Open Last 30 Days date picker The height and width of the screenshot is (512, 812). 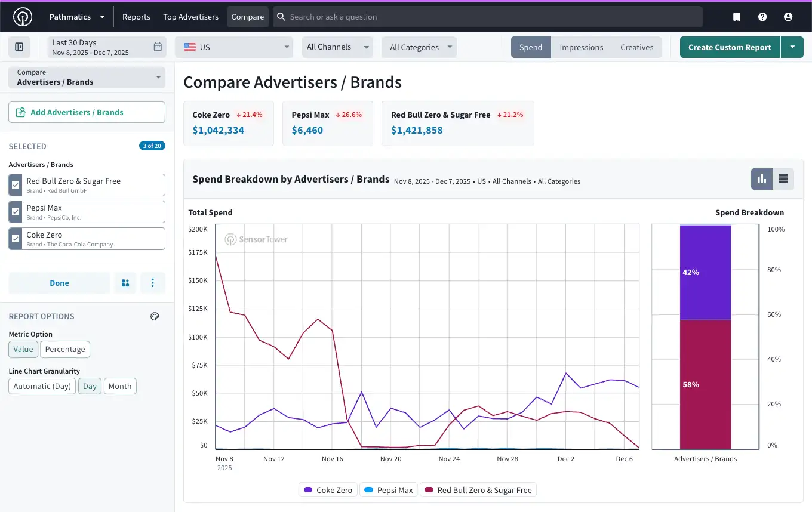click(107, 47)
